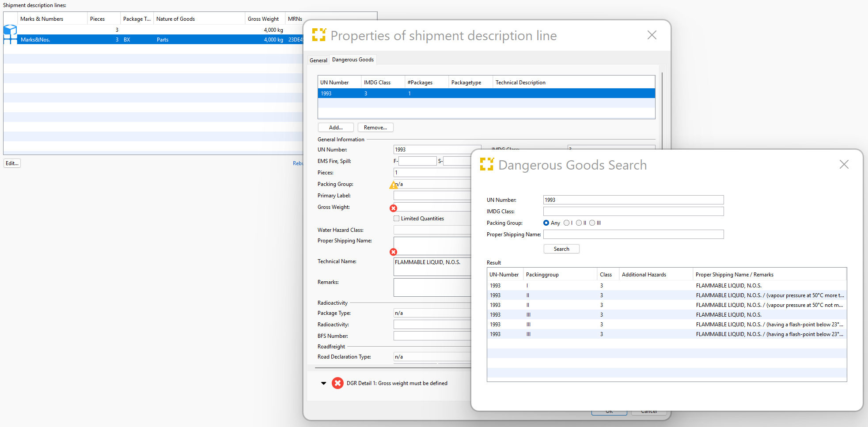Screen dimensions: 868x427
Task: Click the 4,000 kg summary row weight
Action: pos(273,30)
